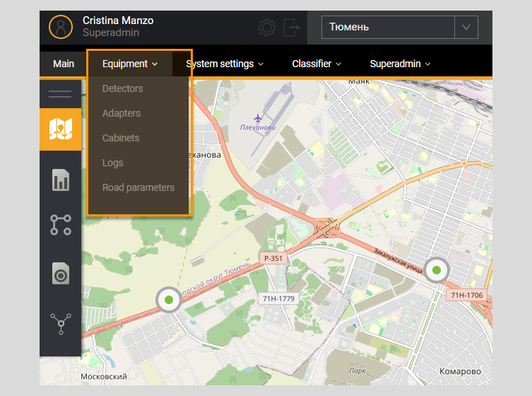
Task: Collapse the Equipment menu
Action: coord(130,64)
